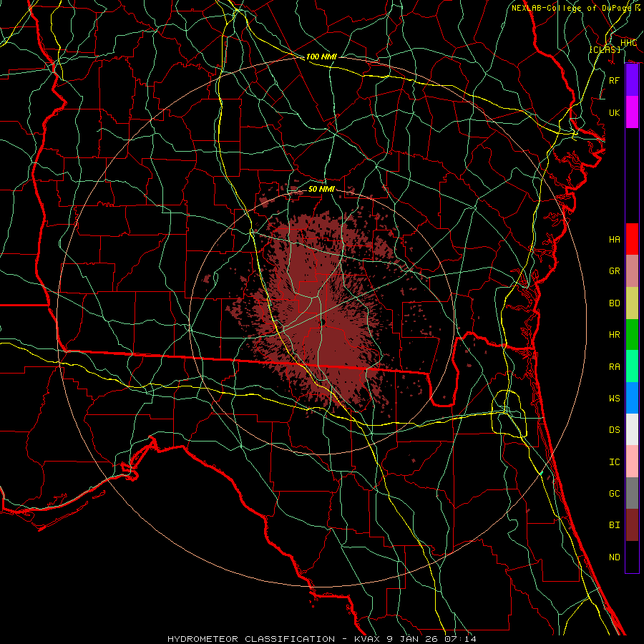Click the 100 NMI range ring label

(x=321, y=57)
